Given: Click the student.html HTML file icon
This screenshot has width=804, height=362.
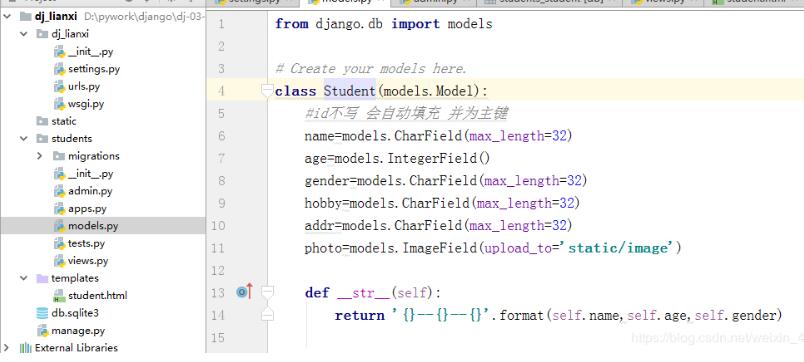Looking at the screenshot, I should click(x=59, y=295).
